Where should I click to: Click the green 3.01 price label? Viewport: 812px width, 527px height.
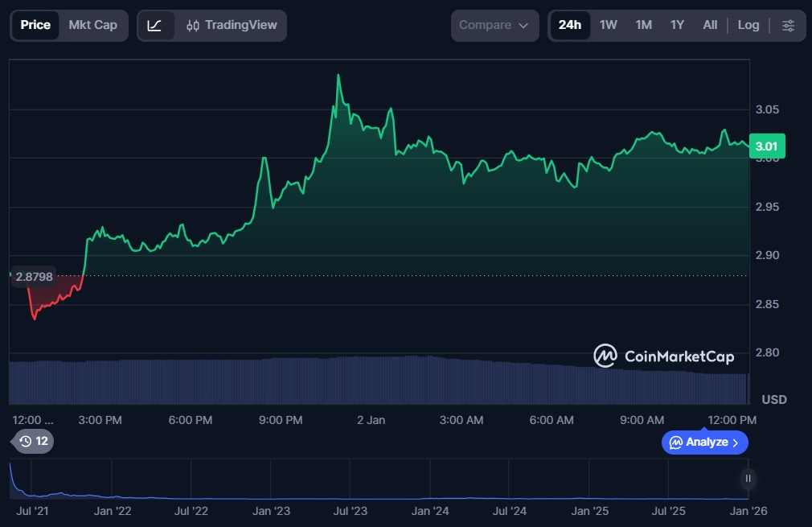click(766, 146)
